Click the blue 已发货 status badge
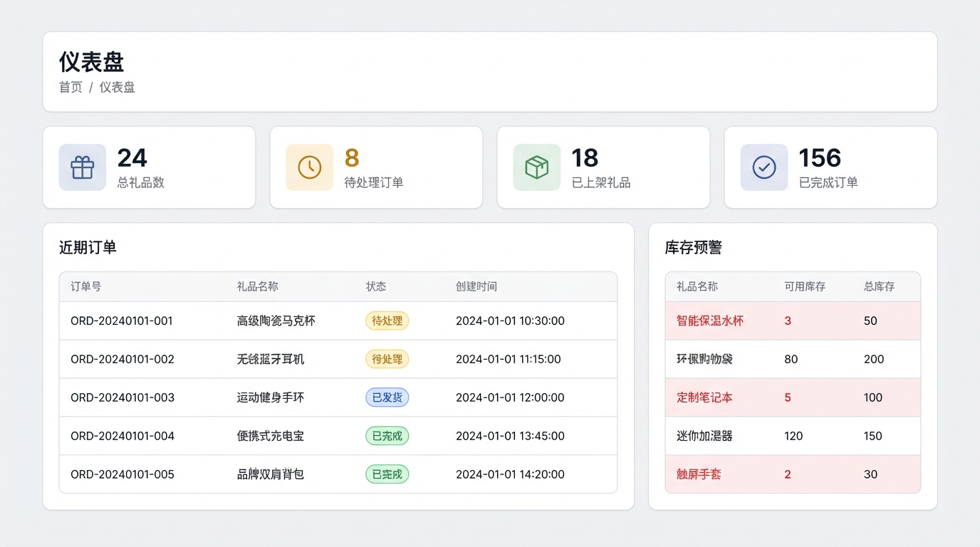 [x=387, y=398]
